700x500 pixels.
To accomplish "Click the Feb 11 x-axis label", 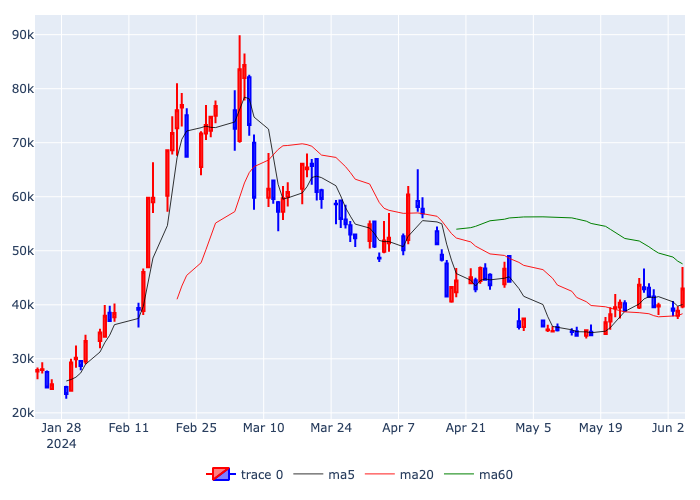I will (129, 428).
